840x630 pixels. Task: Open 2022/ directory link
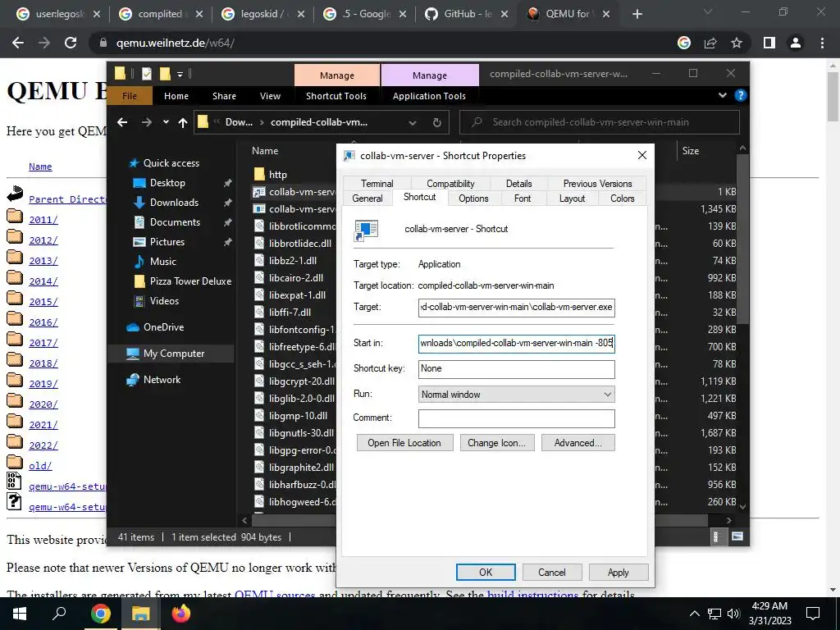(43, 445)
